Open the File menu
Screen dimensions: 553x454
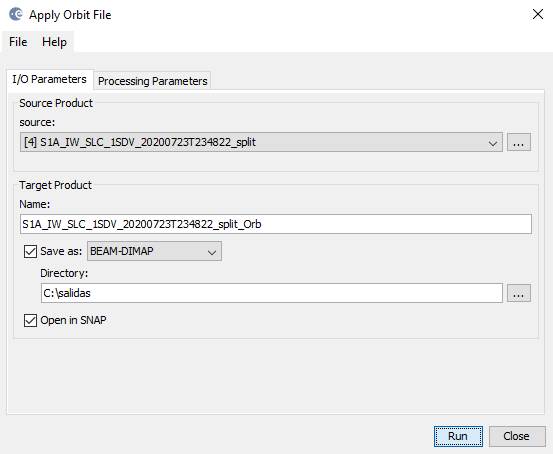click(18, 42)
